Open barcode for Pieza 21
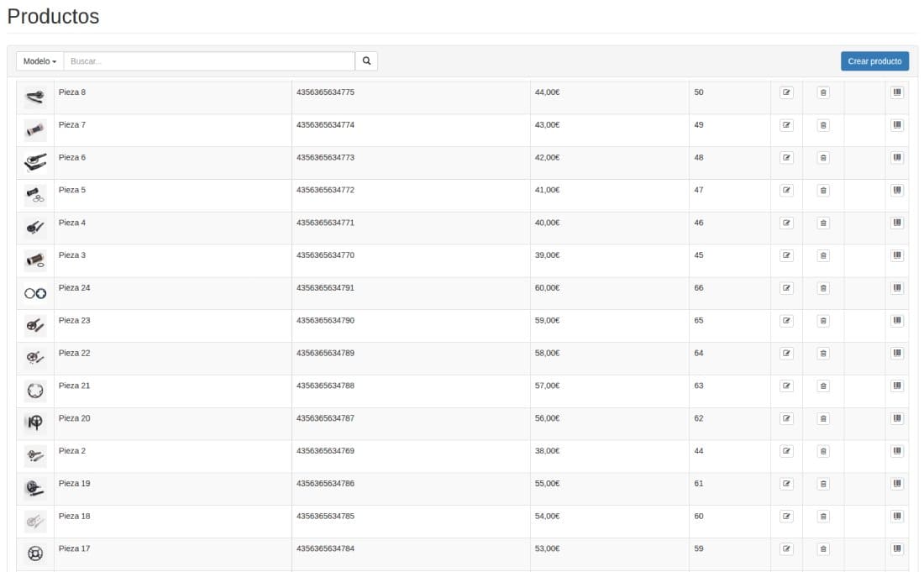 pos(897,386)
